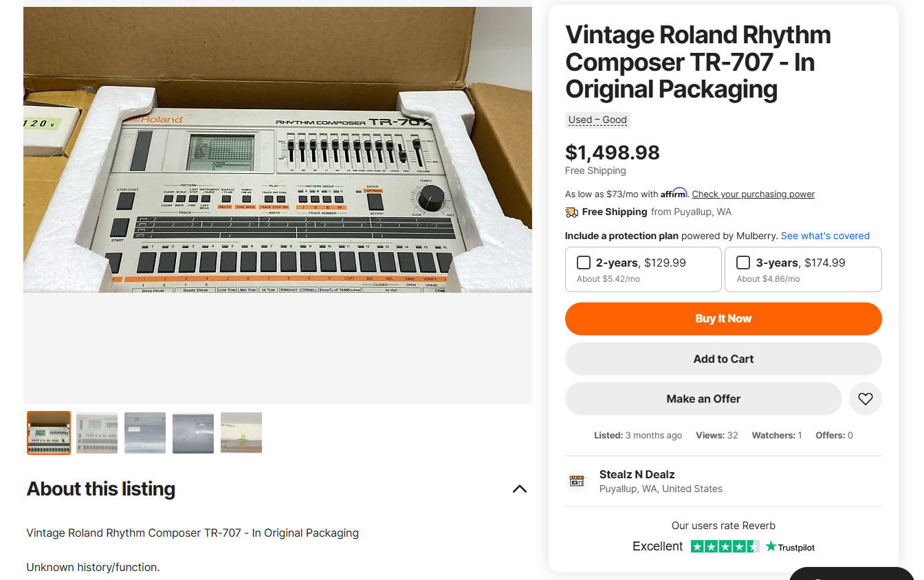The width and height of the screenshot is (924, 580).
Task: Select the second listing photo thumbnail
Action: [97, 433]
